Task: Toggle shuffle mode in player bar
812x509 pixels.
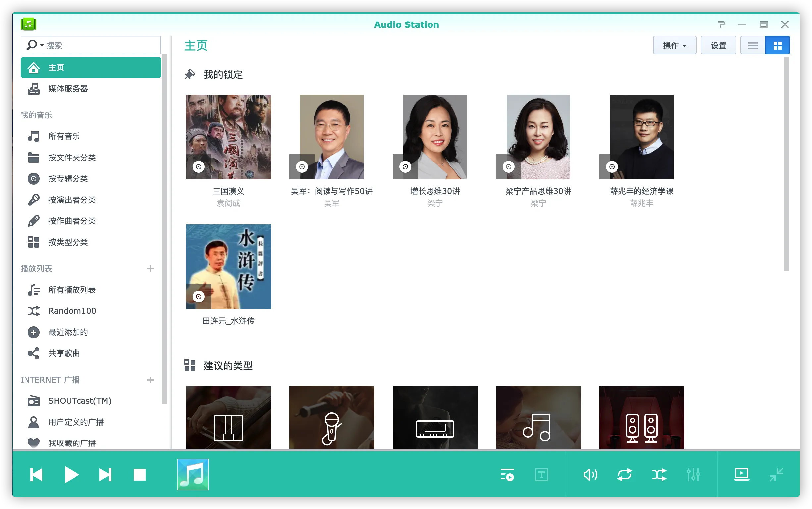Action: pos(659,475)
